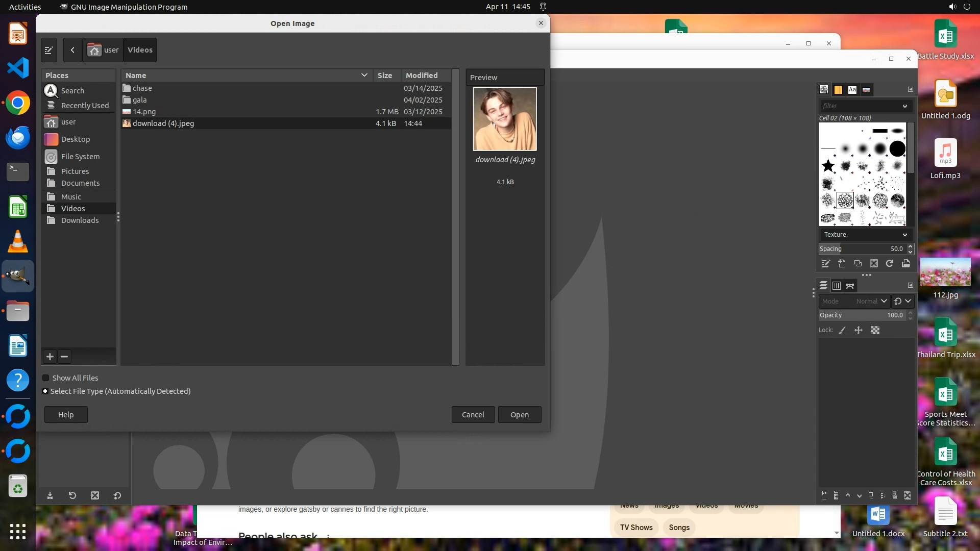Screen dimensions: 980x551
Task: Open the Paths tab icon
Action: click(x=850, y=286)
